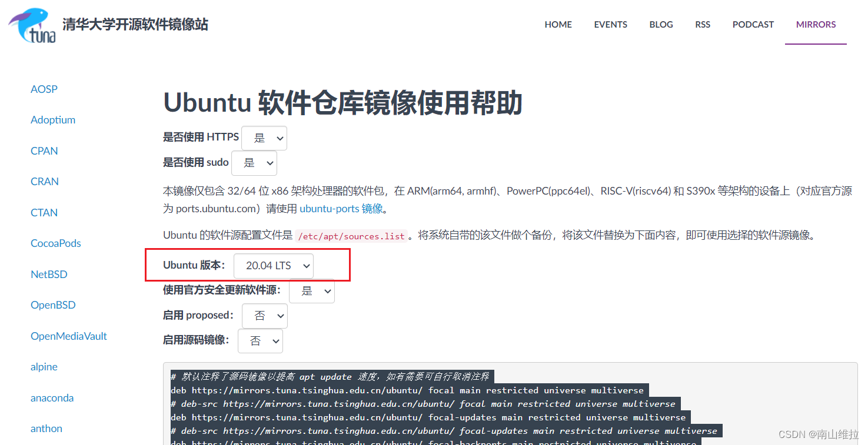Open the CocoaPods sidebar link
868x445 pixels.
click(x=56, y=243)
